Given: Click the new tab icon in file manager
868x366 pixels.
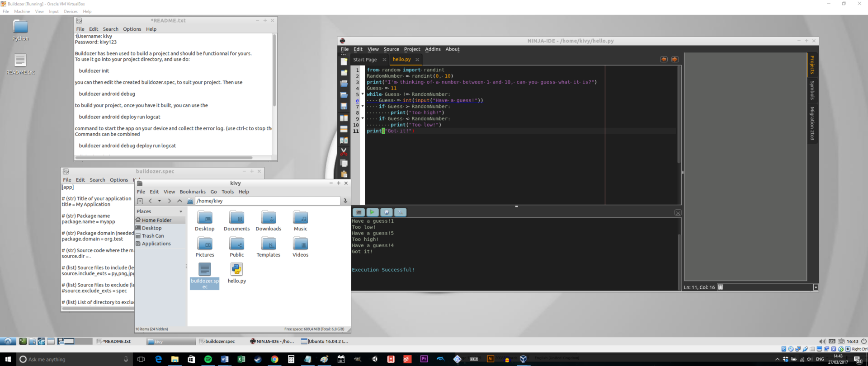Looking at the screenshot, I should (x=140, y=201).
